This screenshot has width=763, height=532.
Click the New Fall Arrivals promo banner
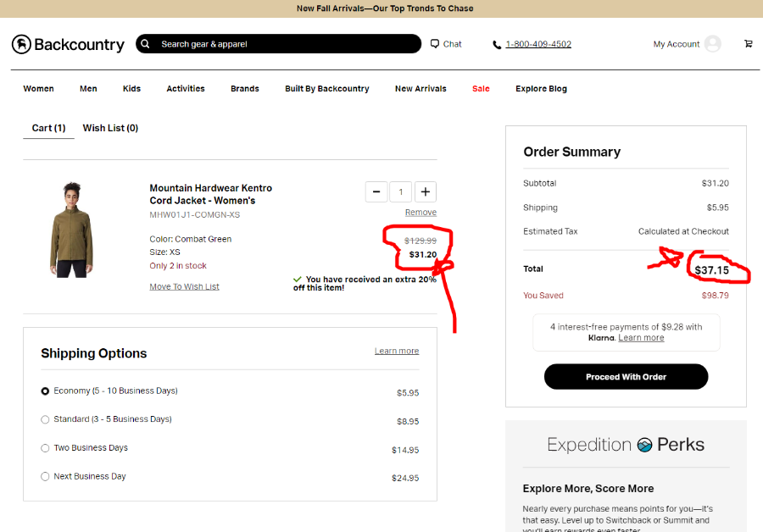[x=385, y=8]
